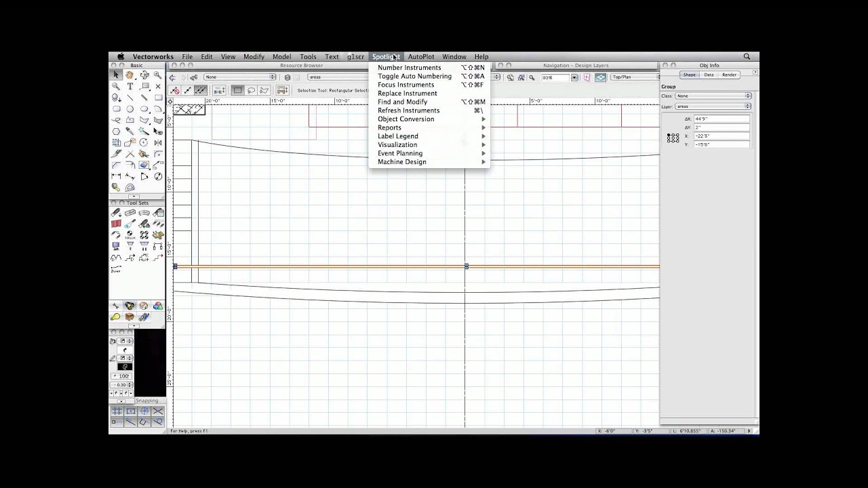Screen dimensions: 868x488
Task: Select the Regular Polygon hexagon tool
Action: pyautogui.click(x=116, y=131)
